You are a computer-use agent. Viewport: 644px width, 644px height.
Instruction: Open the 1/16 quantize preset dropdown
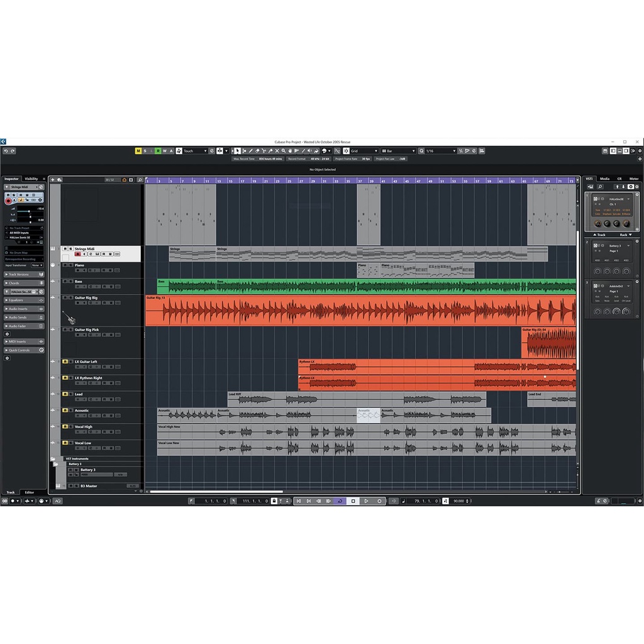pyautogui.click(x=441, y=151)
